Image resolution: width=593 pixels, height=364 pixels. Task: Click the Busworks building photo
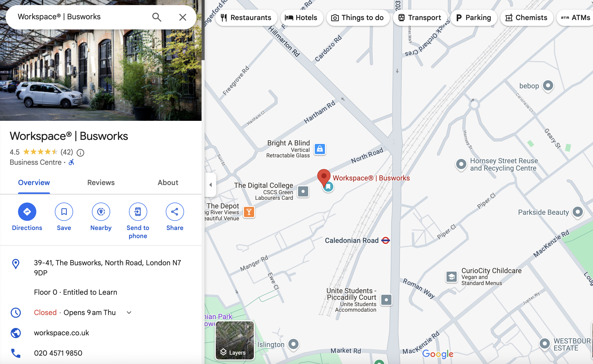(x=101, y=75)
